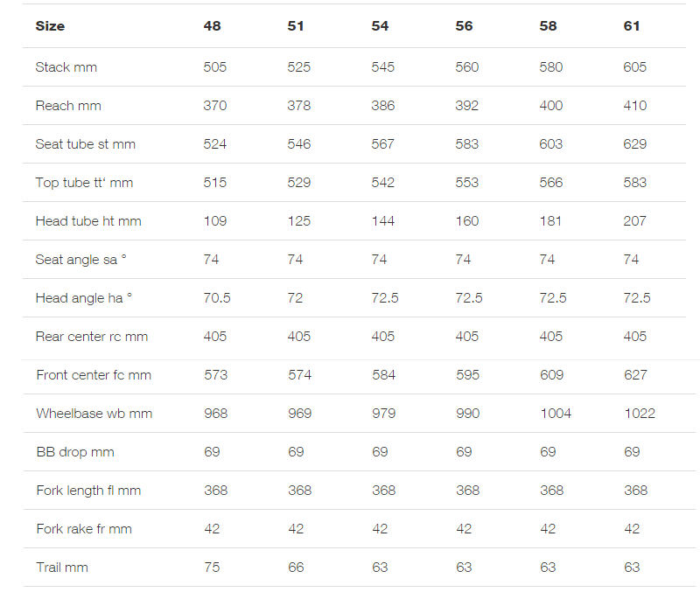Select the size 61 column header
700x592 pixels.
click(631, 26)
